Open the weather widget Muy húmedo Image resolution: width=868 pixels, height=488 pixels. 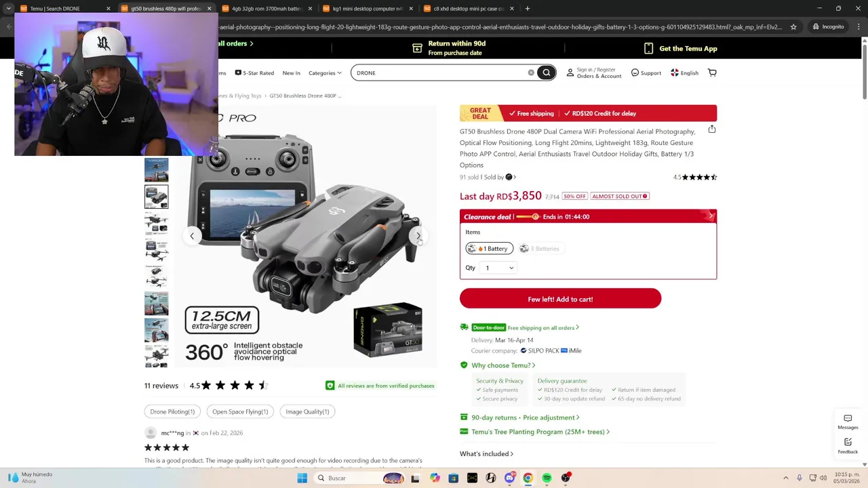click(31, 478)
